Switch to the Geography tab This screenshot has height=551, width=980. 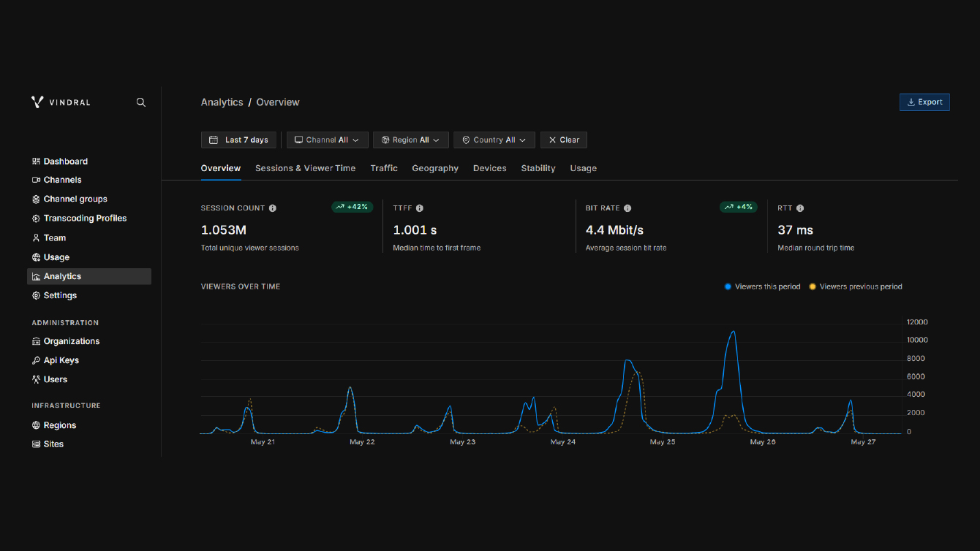pos(435,168)
